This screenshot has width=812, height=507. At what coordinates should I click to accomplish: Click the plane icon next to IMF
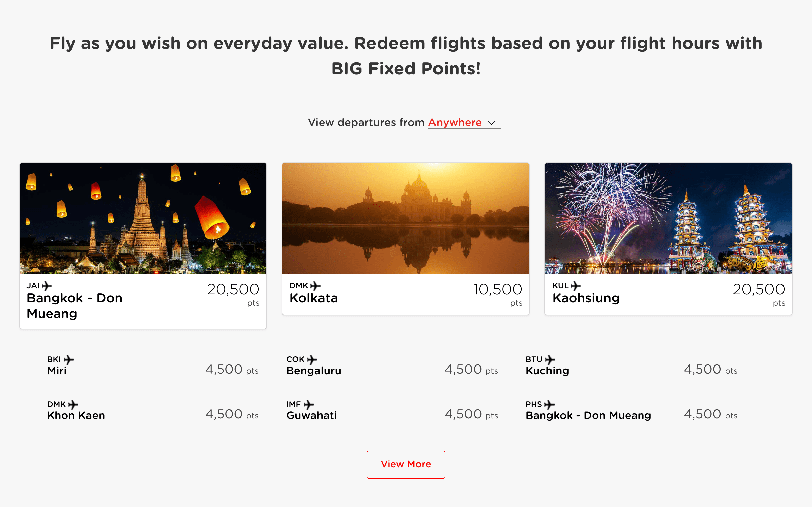[x=308, y=404]
